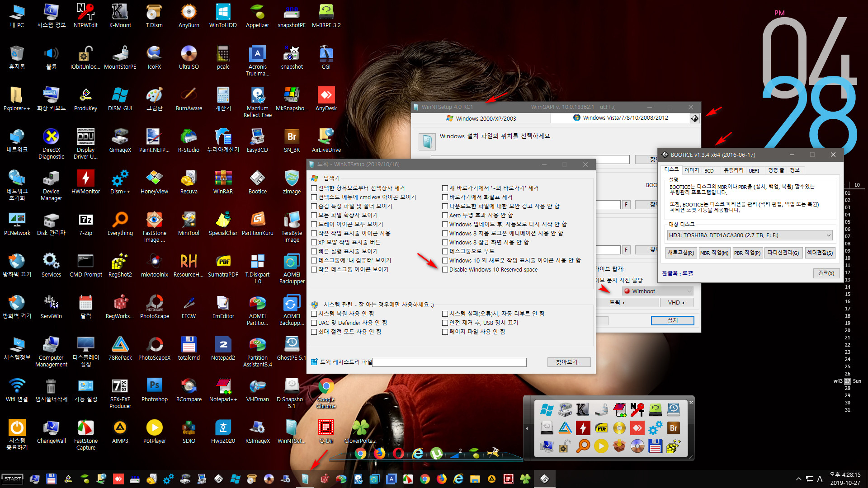Click MBR 작업(M) button in BOOTICE
This screenshot has height=488, width=868.
pyautogui.click(x=714, y=253)
